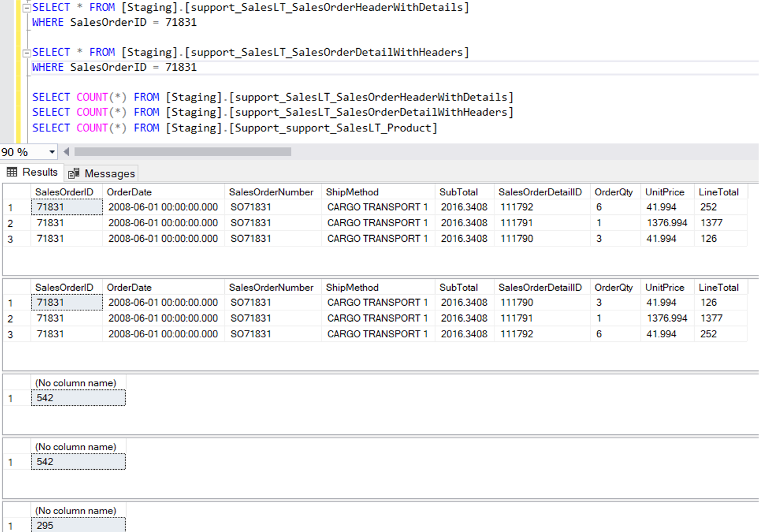Click LineTotal 1377 in second result grid
762x532 pixels.
coord(720,318)
